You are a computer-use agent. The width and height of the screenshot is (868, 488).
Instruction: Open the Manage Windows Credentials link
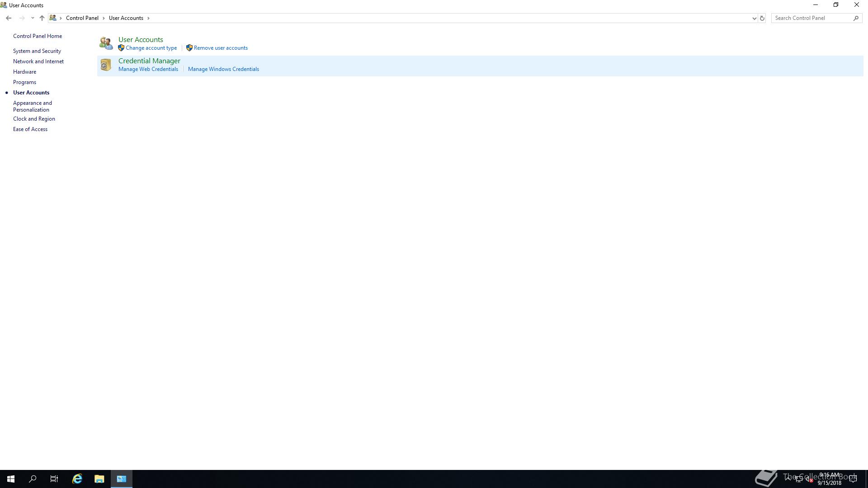(223, 69)
